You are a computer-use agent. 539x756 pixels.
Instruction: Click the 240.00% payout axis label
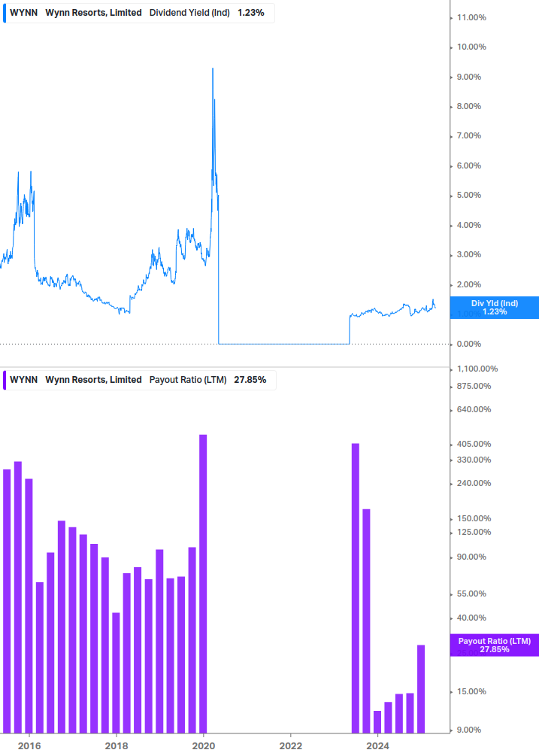coord(474,483)
